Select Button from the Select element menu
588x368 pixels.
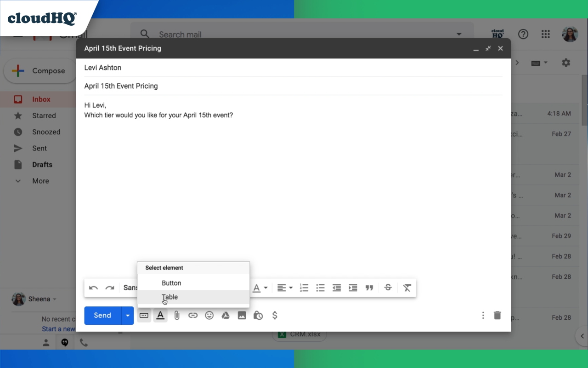[171, 283]
